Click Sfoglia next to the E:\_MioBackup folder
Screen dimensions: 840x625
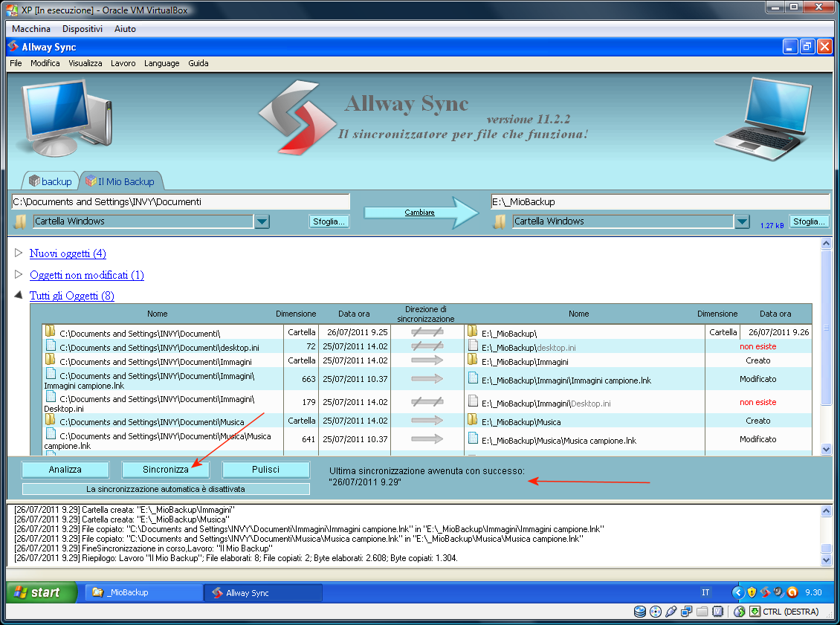[809, 221]
